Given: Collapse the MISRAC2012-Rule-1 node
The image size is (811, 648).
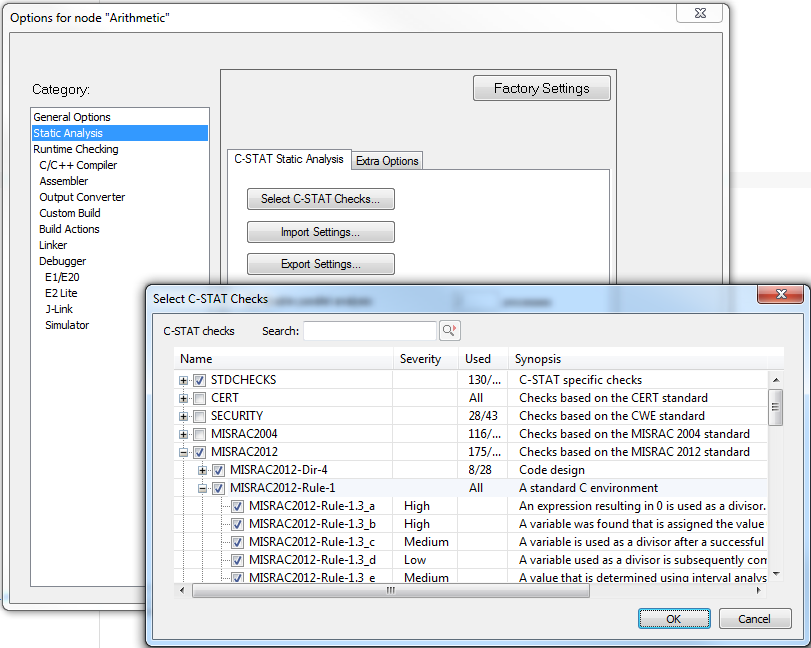Looking at the screenshot, I should pos(202,488).
